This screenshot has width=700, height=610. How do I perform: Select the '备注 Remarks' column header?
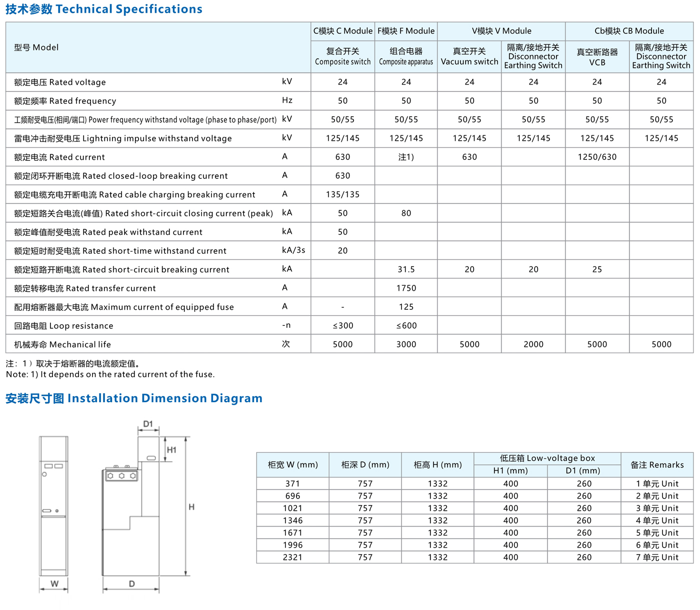point(657,465)
